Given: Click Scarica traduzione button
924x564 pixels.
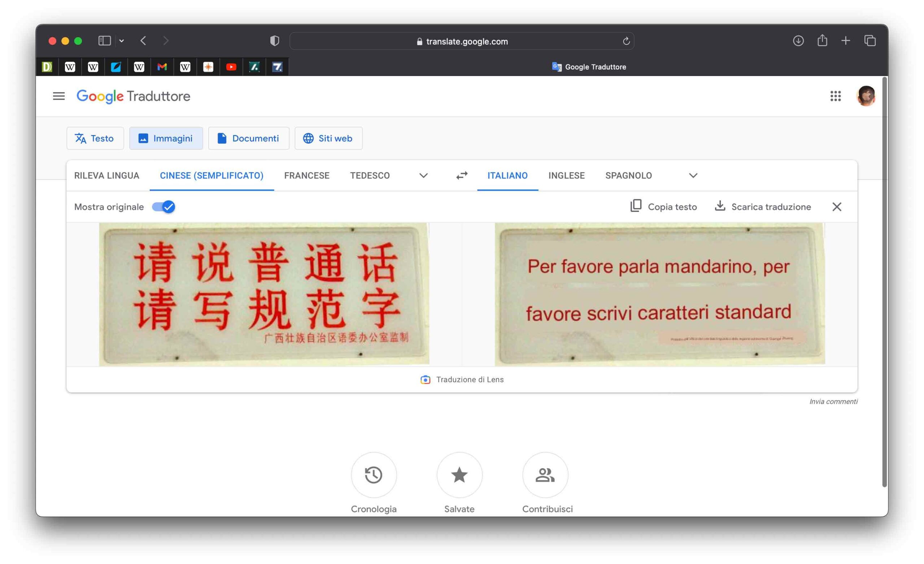Looking at the screenshot, I should click(763, 207).
